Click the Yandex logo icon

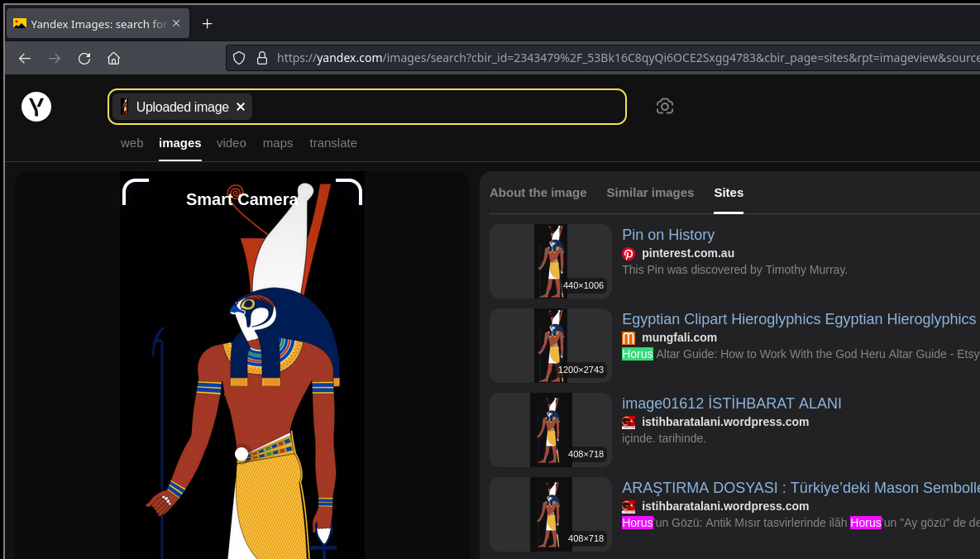36,107
